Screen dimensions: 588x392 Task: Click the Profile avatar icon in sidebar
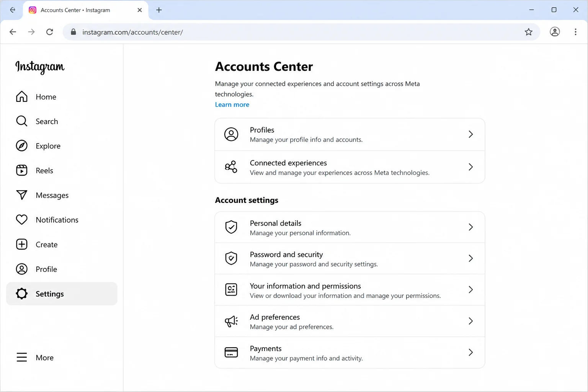coord(22,269)
